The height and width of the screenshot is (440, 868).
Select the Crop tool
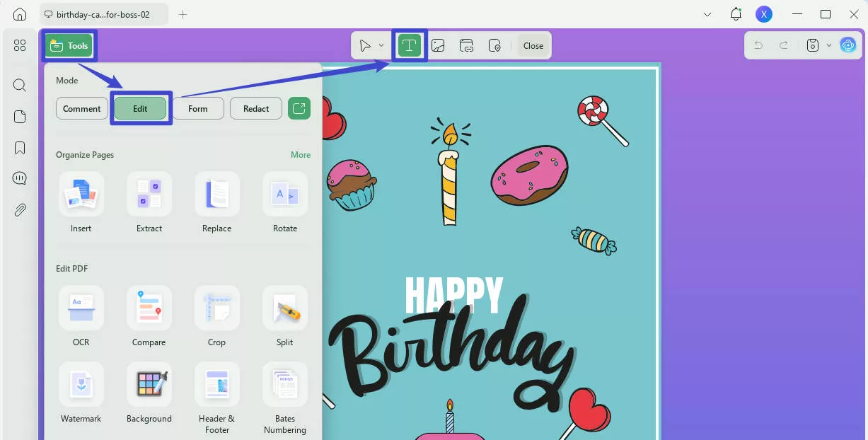[216, 317]
